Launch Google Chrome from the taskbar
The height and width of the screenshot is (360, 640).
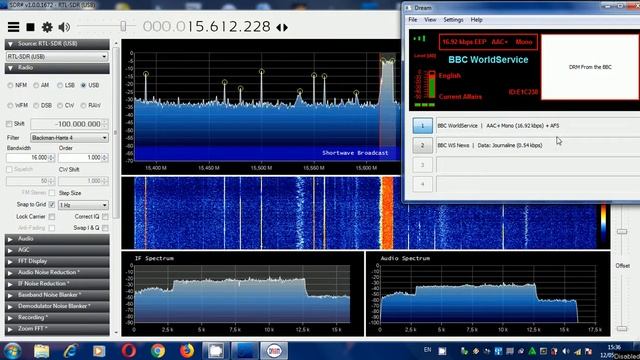point(158,351)
